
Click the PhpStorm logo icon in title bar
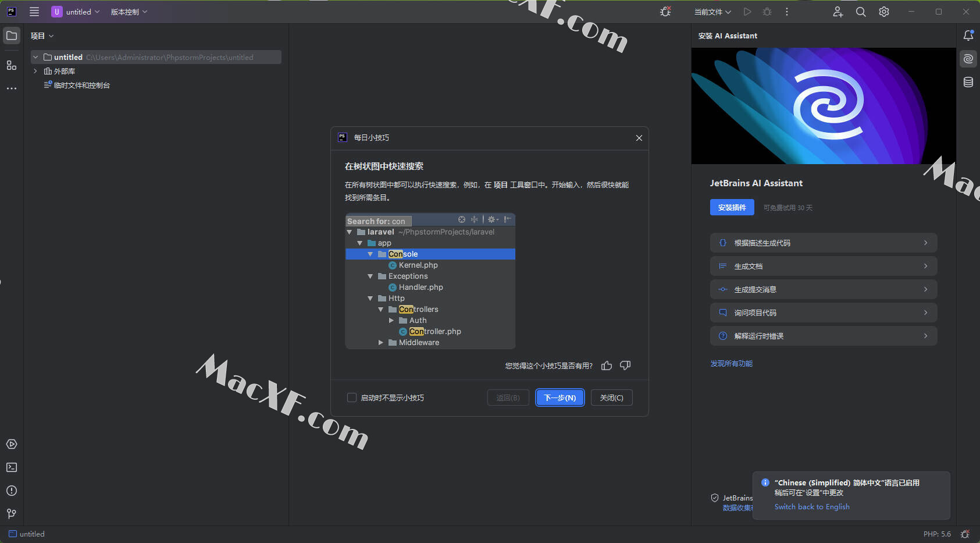pos(11,12)
